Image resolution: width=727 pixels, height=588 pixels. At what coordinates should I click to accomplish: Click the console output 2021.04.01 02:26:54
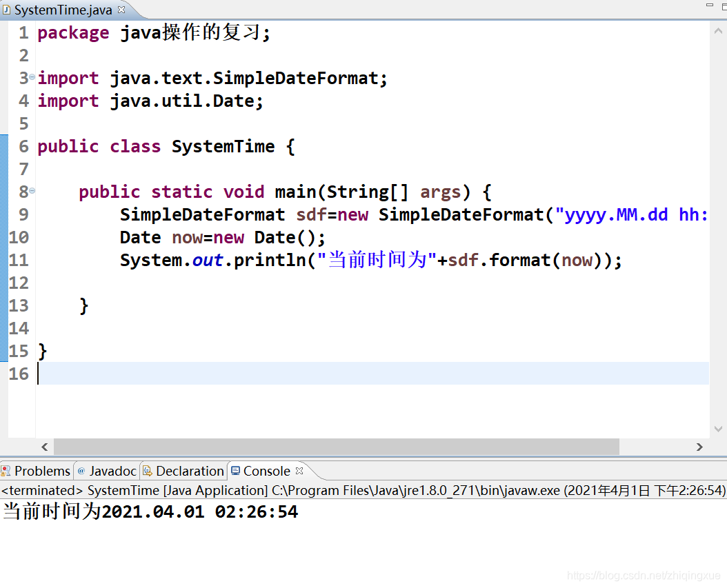click(x=199, y=512)
